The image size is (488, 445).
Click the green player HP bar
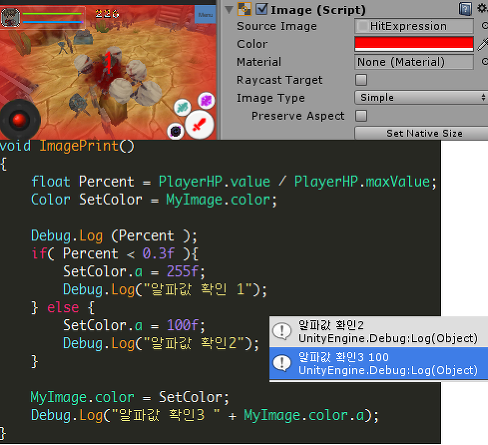click(52, 14)
